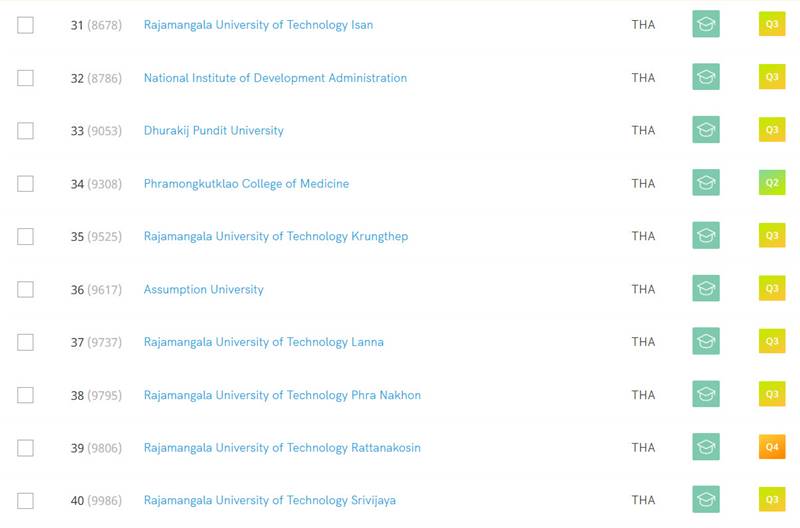Click graduation cap icon for Rajamangala Isan row
This screenshot has width=800, height=528.
coord(706,25)
